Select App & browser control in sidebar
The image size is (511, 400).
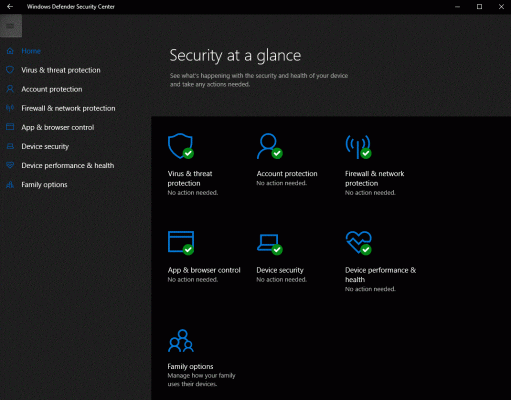tap(58, 128)
